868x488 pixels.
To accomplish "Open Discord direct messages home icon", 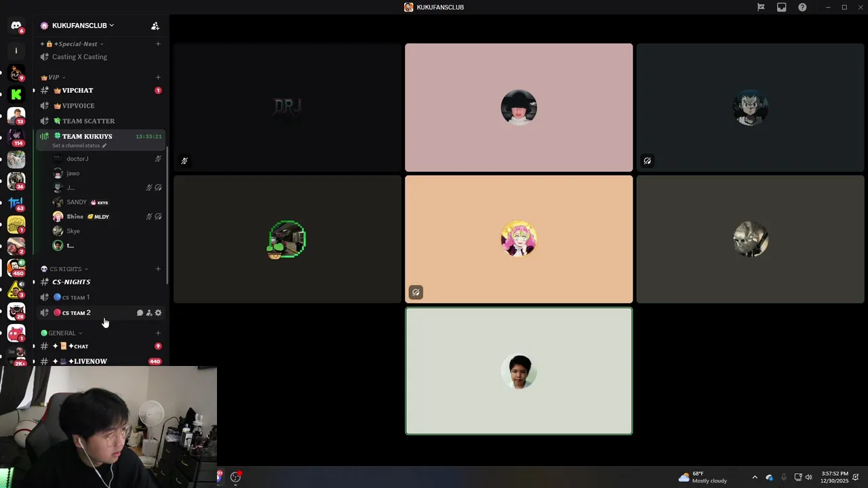I will click(16, 26).
